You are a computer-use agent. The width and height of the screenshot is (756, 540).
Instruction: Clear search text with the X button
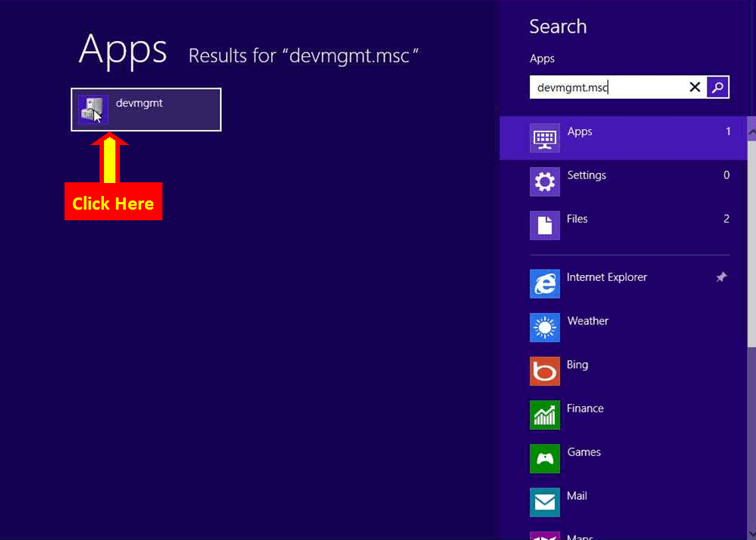[x=695, y=87]
